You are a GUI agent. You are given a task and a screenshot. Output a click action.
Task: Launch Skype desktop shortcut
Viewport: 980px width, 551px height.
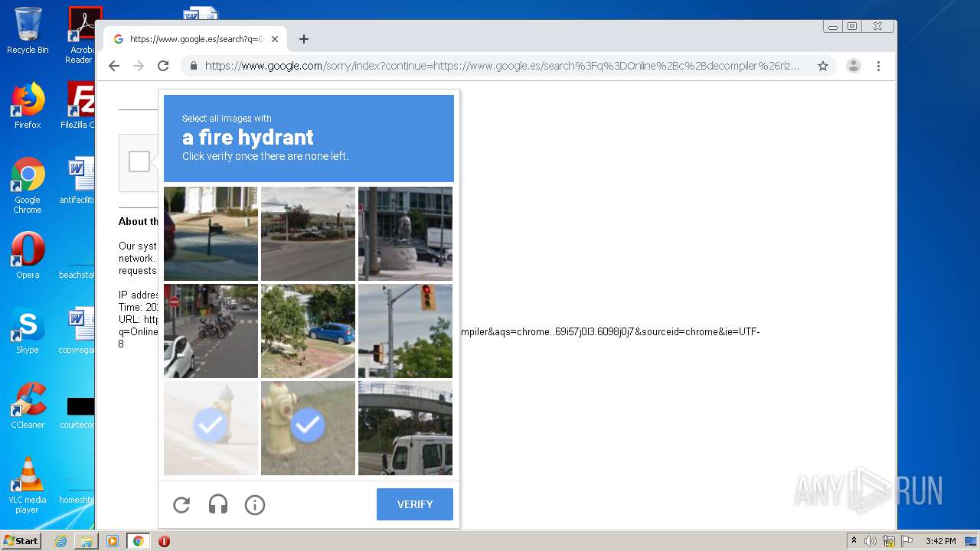(x=28, y=331)
